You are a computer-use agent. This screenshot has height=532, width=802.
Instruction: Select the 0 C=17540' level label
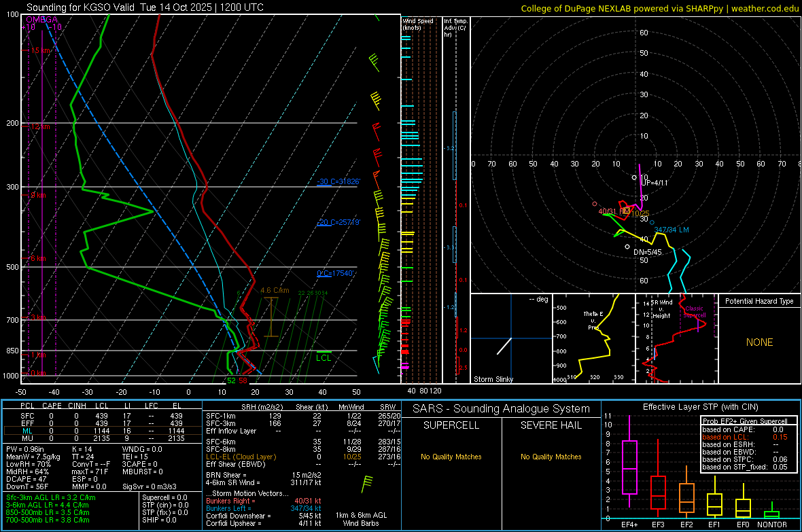pyautogui.click(x=336, y=274)
